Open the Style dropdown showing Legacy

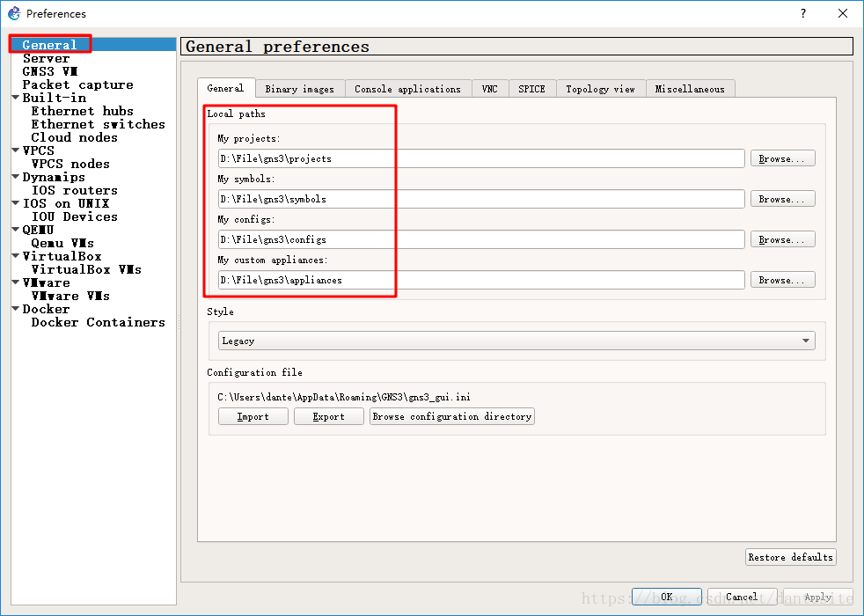516,341
